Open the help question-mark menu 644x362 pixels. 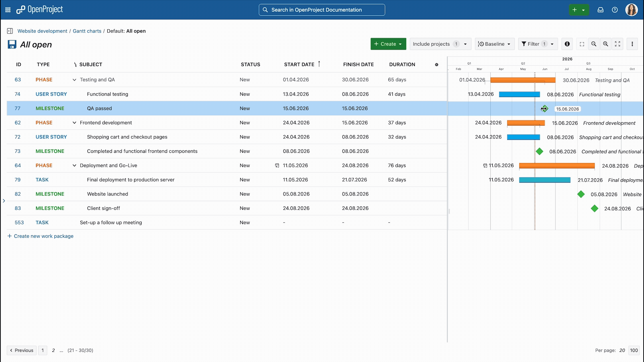pyautogui.click(x=615, y=10)
